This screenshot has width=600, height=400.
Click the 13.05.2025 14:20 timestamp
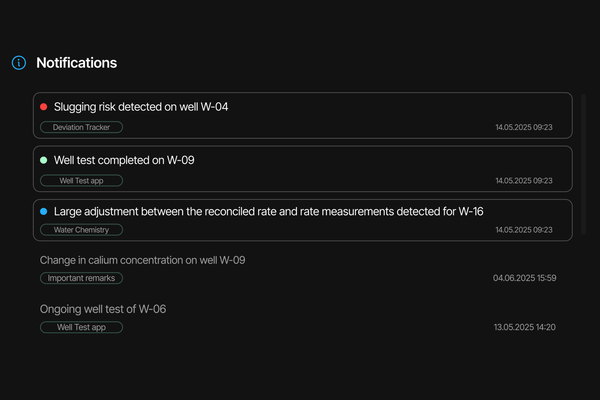[524, 327]
